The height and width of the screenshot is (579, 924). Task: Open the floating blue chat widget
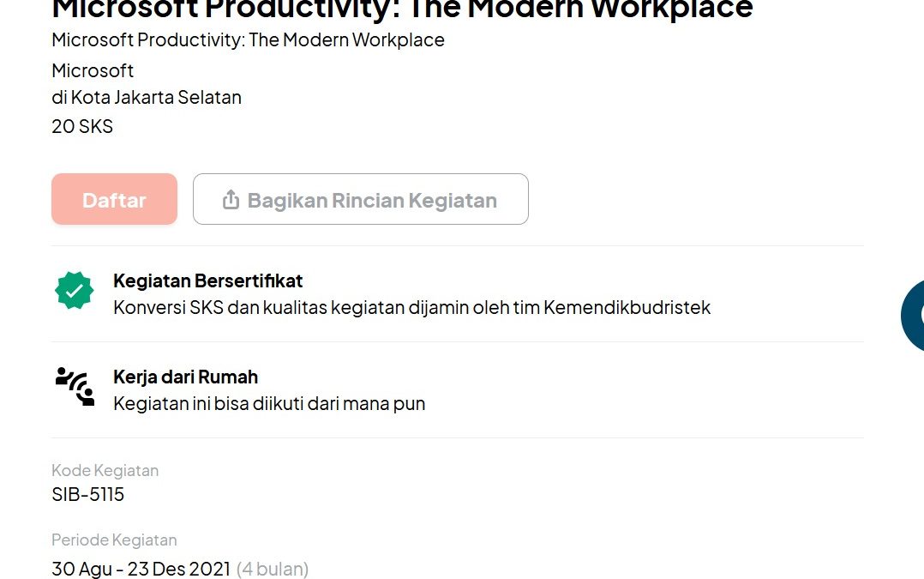point(914,316)
